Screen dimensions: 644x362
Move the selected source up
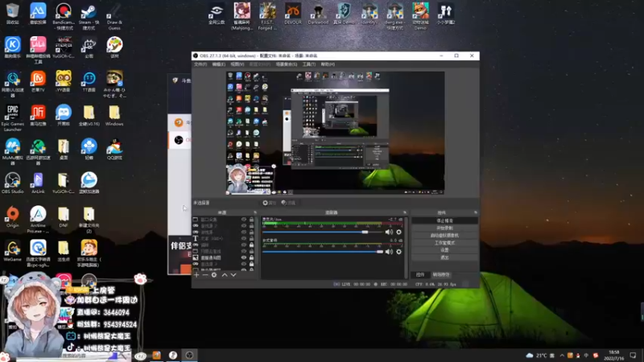(x=225, y=275)
